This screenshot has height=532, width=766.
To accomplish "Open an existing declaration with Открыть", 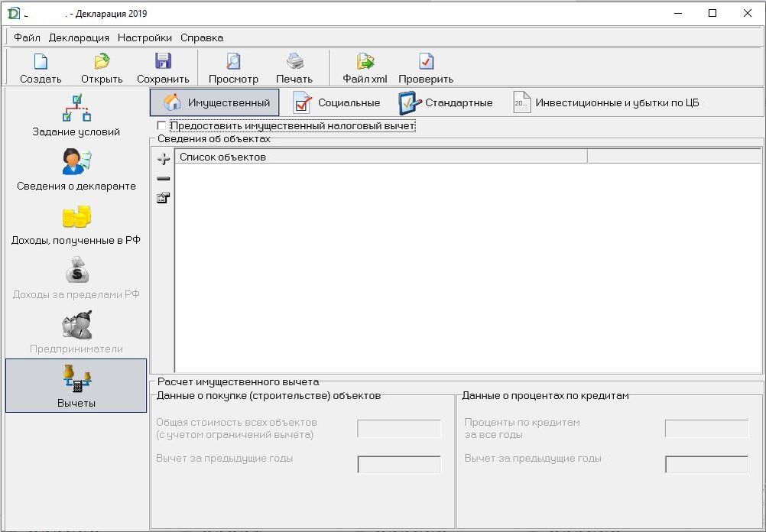I will tap(102, 68).
